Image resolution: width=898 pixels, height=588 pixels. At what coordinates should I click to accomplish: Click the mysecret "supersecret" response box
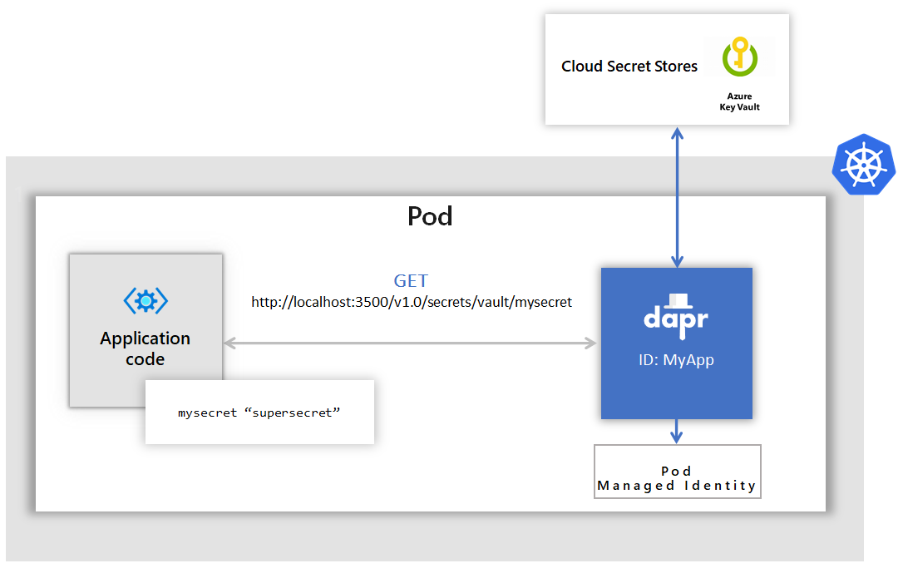tap(259, 412)
